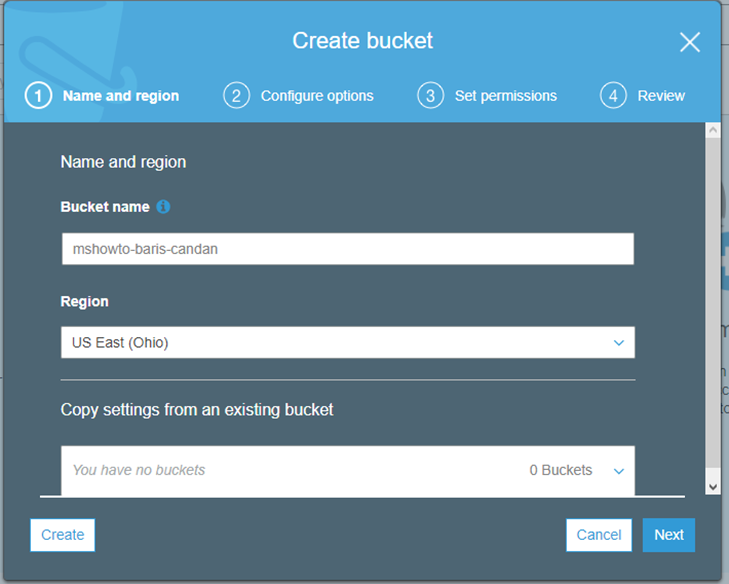Close the Create bucket dialog
The image size is (729, 584).
click(x=690, y=42)
